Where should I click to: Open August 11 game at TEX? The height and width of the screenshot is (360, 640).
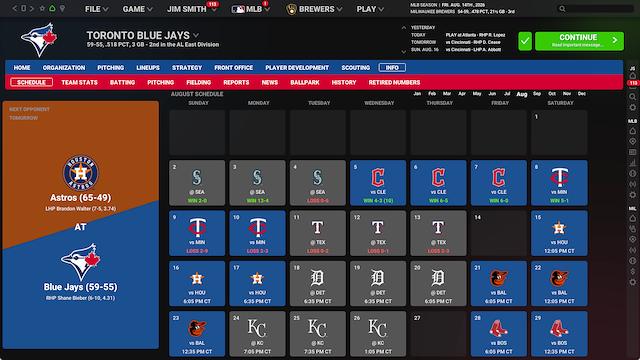[x=318, y=233]
